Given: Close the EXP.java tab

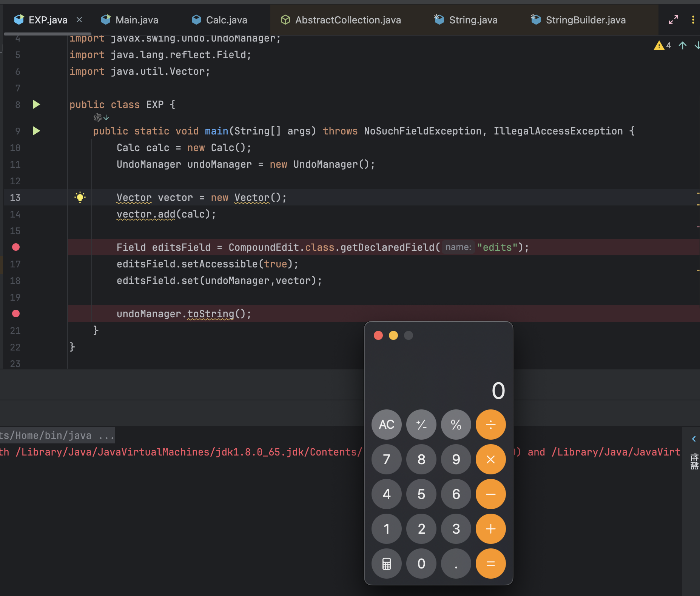Looking at the screenshot, I should (x=79, y=20).
